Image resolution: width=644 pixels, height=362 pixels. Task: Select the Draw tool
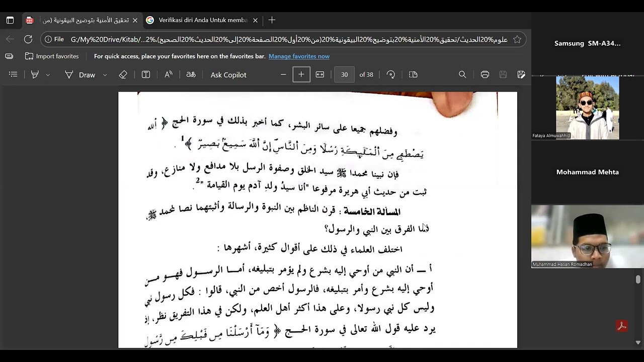80,74
